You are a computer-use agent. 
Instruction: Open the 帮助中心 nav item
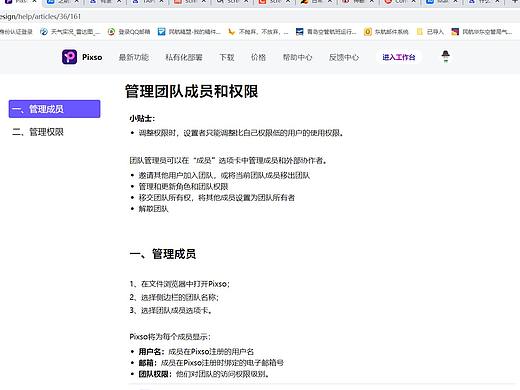coord(297,57)
